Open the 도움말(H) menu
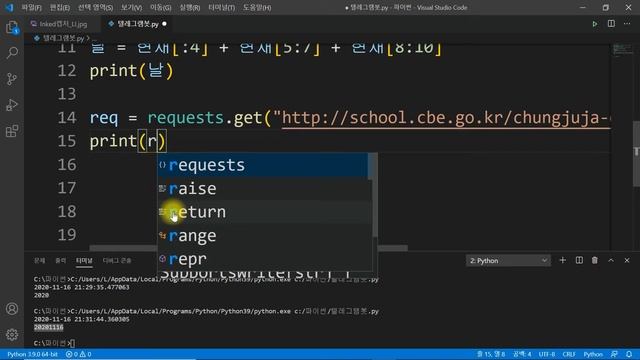Screen dimensions: 640x360 pos(257,8)
